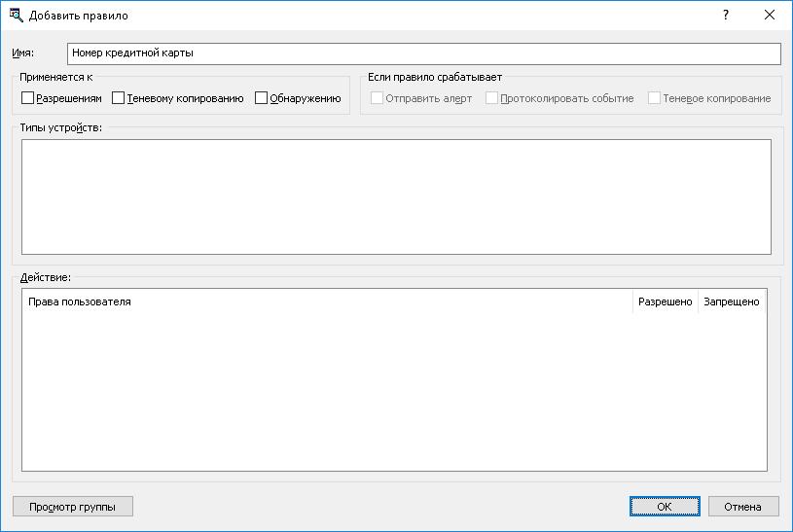Tick the Отправить алерт checkbox
This screenshot has height=532, width=793.
378,98
